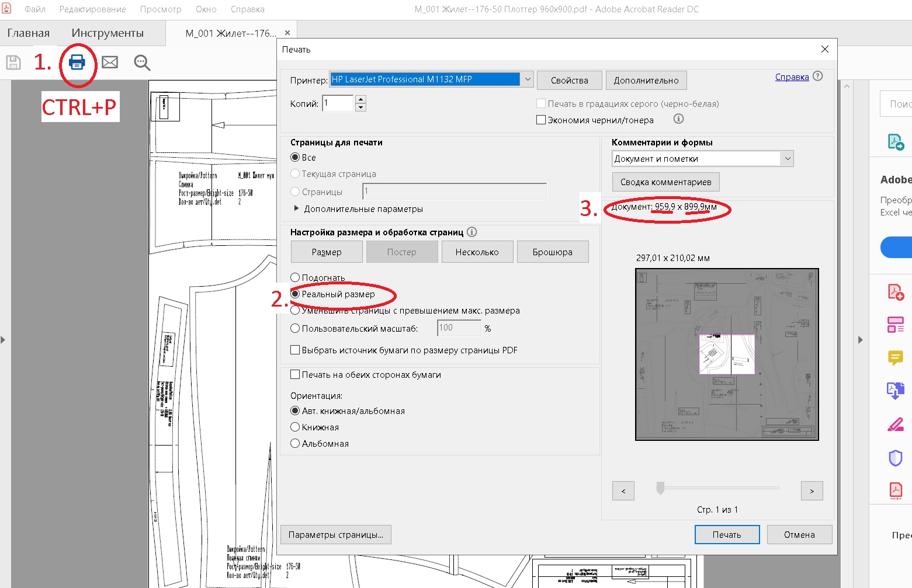
Task: Click Export PDF icon in right panel
Action: (896, 142)
